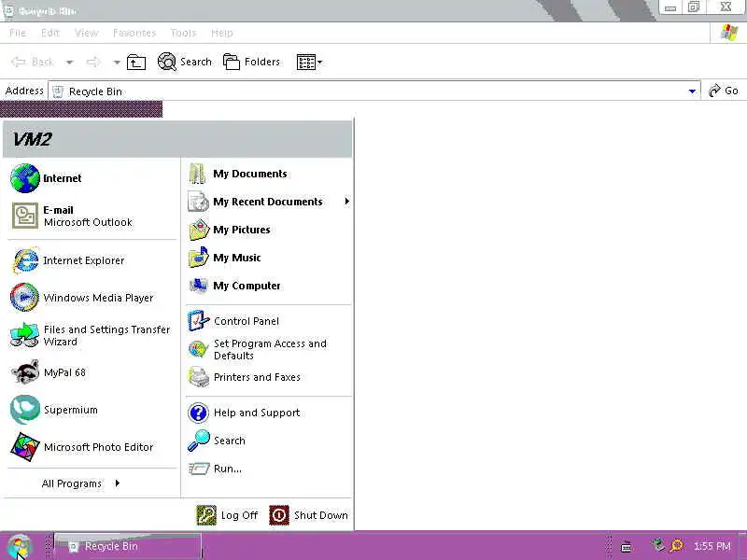The height and width of the screenshot is (560, 747).
Task: Expand the Address bar dropdown
Action: click(692, 91)
